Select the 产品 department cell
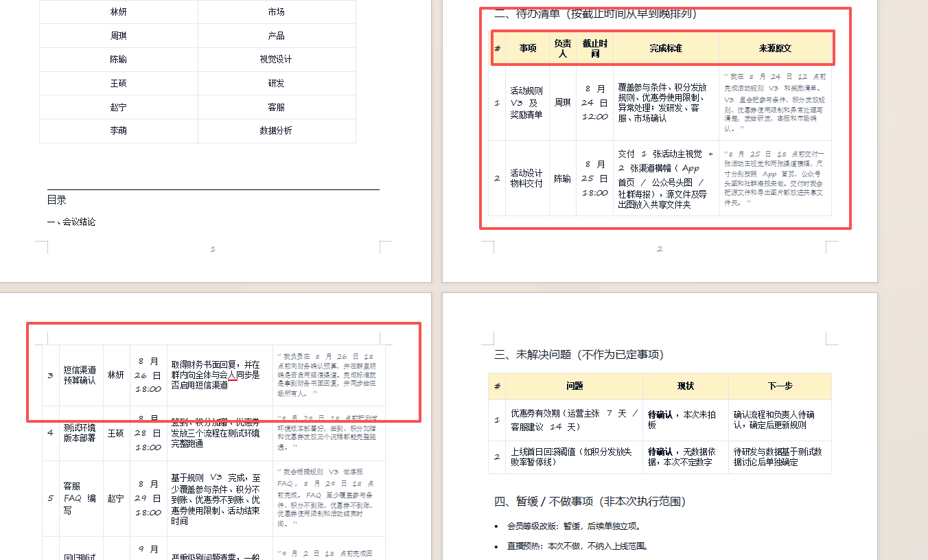The height and width of the screenshot is (560, 928). pyautogui.click(x=277, y=36)
